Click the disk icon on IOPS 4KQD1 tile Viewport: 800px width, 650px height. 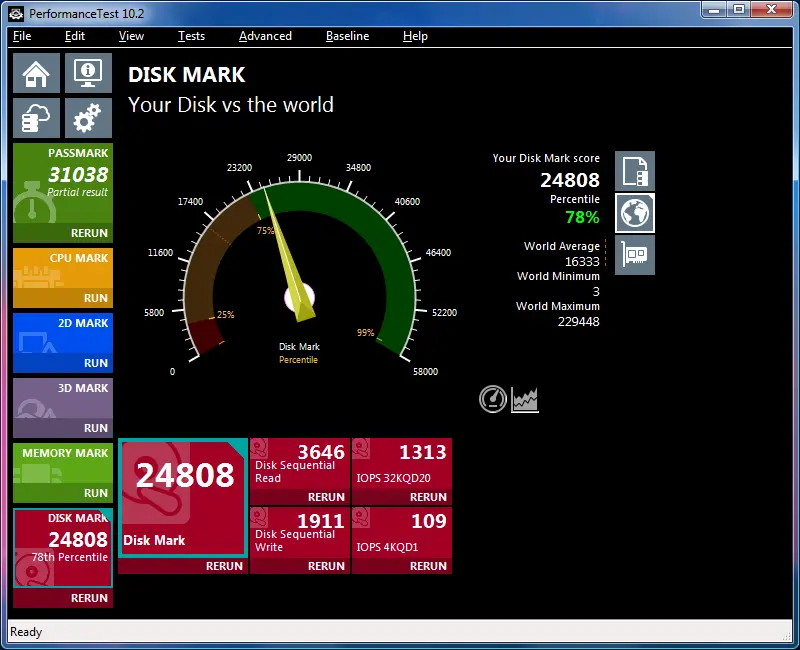(x=361, y=517)
